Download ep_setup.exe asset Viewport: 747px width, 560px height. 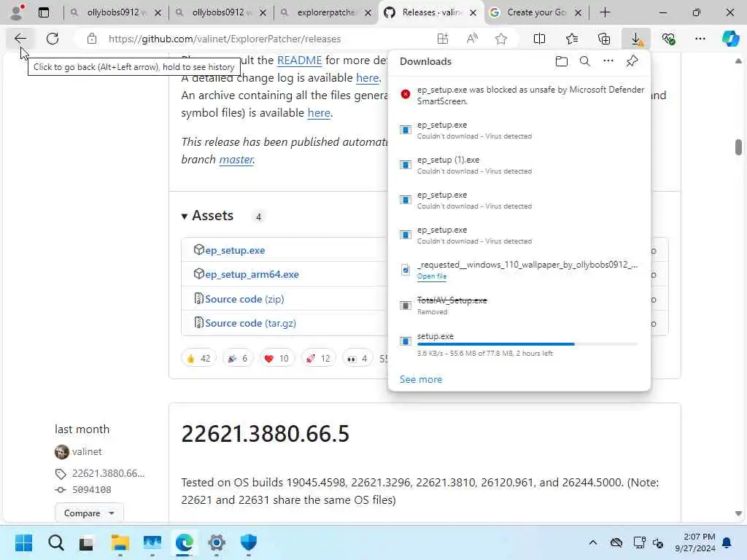click(235, 250)
